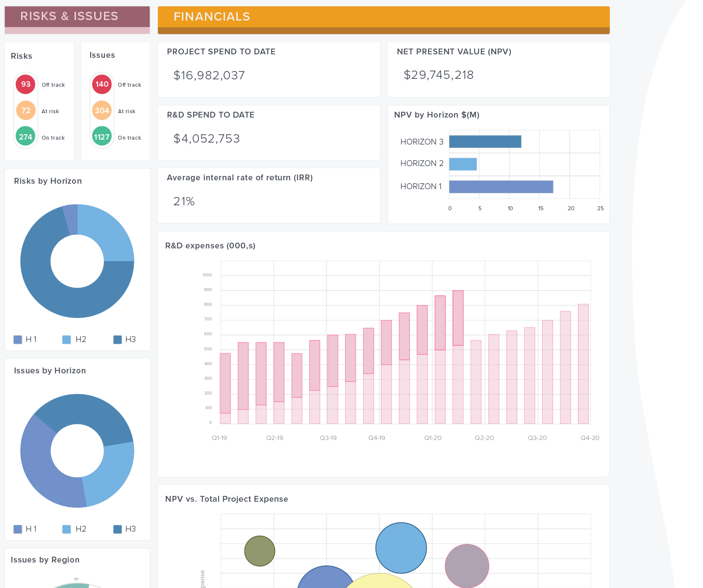The height and width of the screenshot is (588, 703).
Task: Click the Horizon 1 bar in NPV by Horizon
Action: pyautogui.click(x=501, y=187)
